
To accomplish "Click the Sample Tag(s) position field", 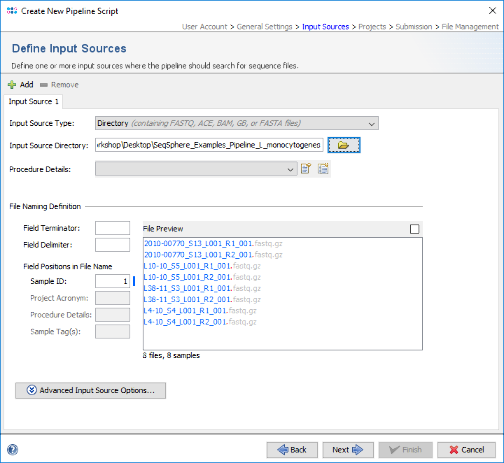I will click(x=112, y=331).
